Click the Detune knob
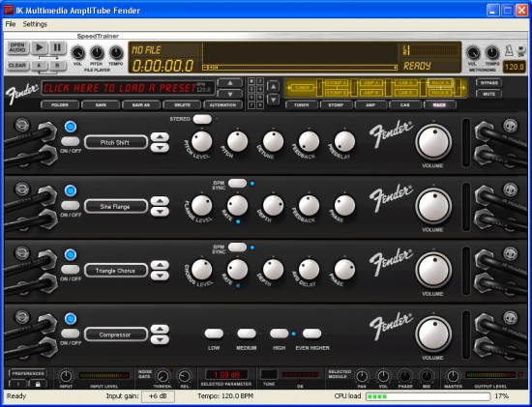The height and width of the screenshot is (407, 532). click(x=273, y=141)
